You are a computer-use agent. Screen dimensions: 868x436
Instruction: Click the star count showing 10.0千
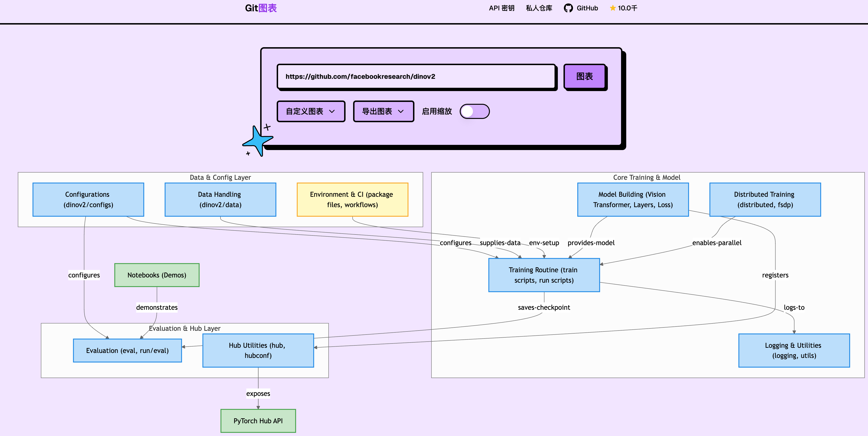point(623,8)
